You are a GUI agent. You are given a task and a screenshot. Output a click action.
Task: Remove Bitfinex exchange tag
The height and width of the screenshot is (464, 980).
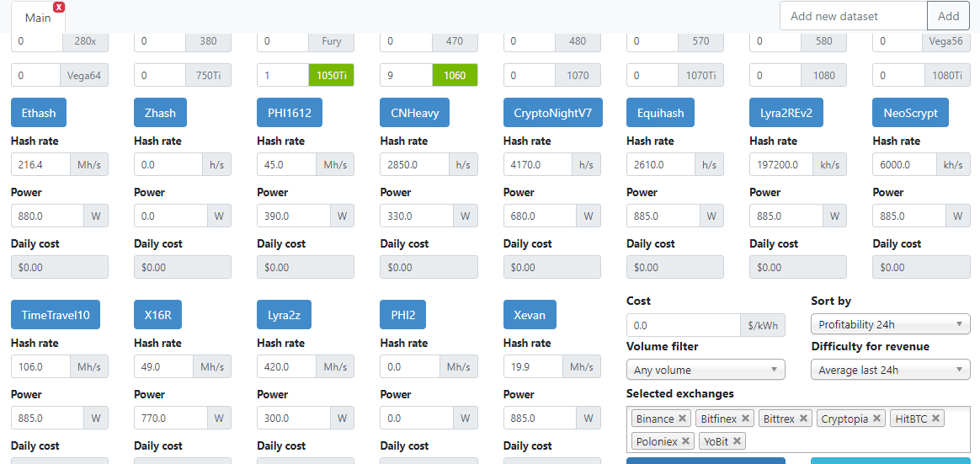point(745,419)
